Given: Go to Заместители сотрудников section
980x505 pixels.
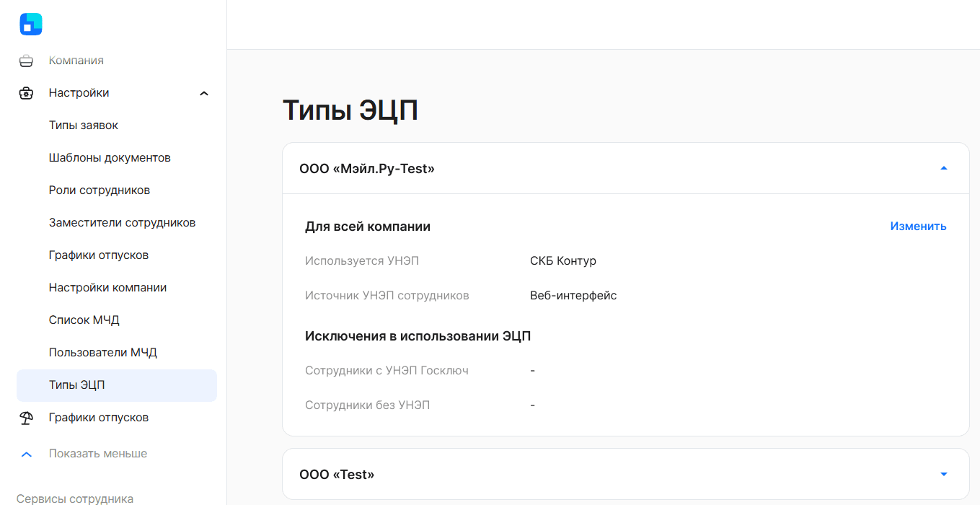Looking at the screenshot, I should [x=123, y=223].
